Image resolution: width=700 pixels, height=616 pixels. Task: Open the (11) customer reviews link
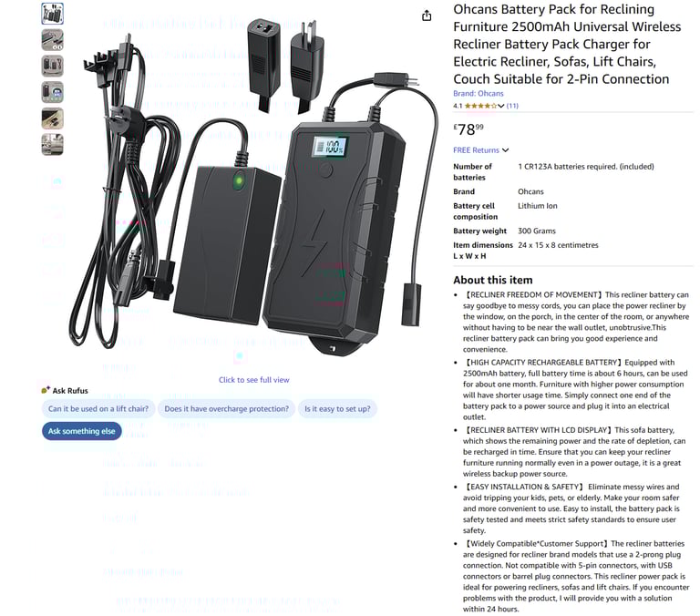click(512, 106)
